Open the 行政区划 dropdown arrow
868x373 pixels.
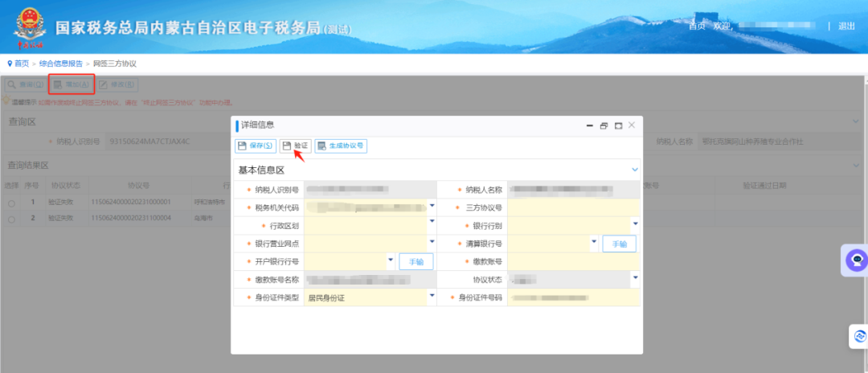pos(432,223)
